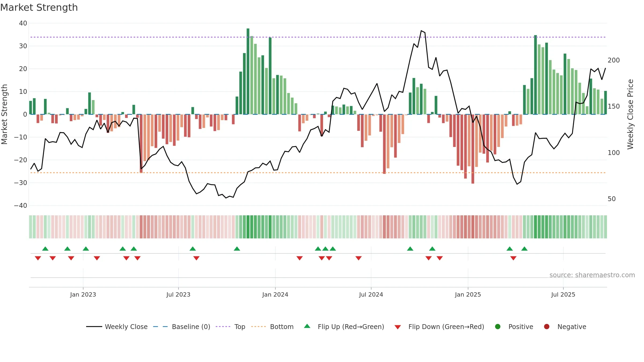Click the 'Market Strength' chart title
Image resolution: width=644 pixels, height=362 pixels.
39,8
